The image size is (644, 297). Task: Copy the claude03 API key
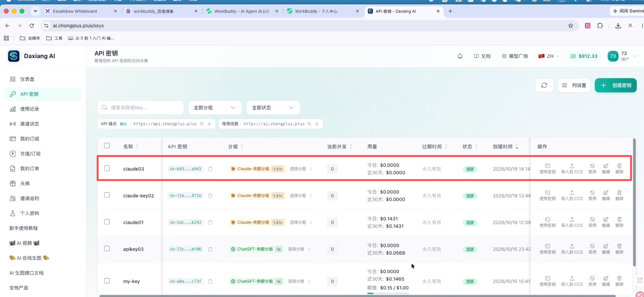point(210,169)
